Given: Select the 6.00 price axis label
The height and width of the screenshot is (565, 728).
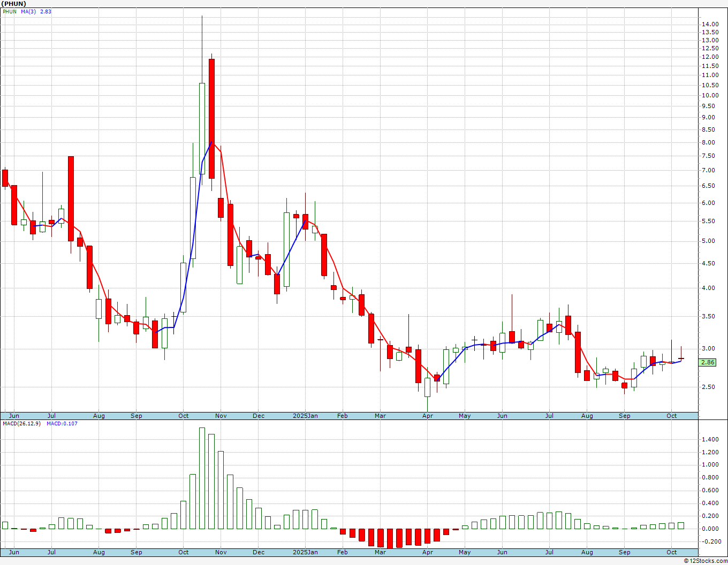Looking at the screenshot, I should [709, 203].
